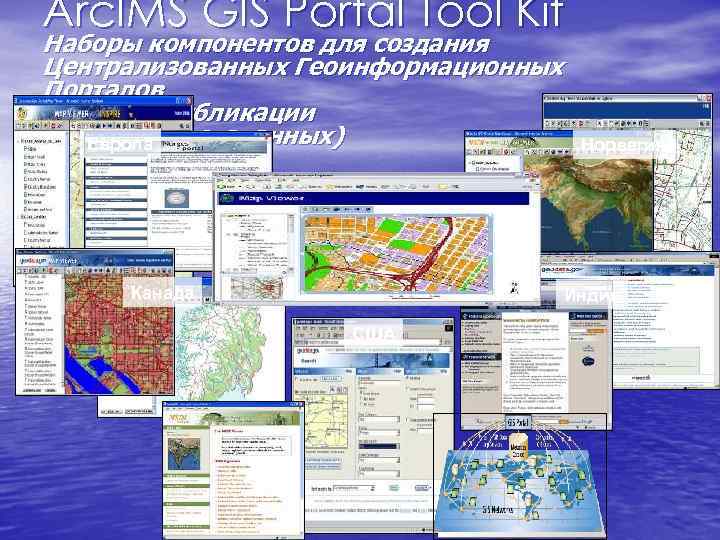Open the overview map thumbnail in the Map Viewer window
Screen dimensions: 720x540
click(258, 287)
